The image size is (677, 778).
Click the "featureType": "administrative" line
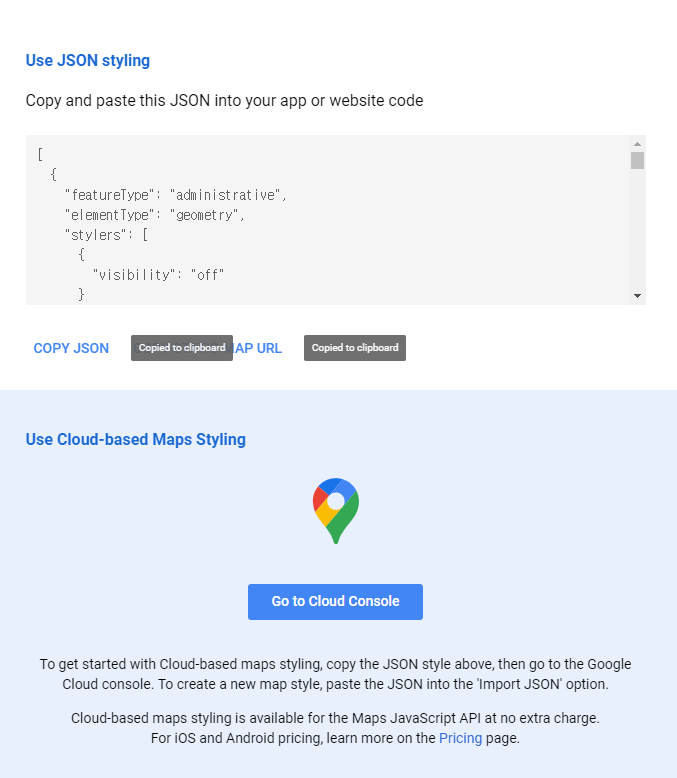[x=175, y=194]
